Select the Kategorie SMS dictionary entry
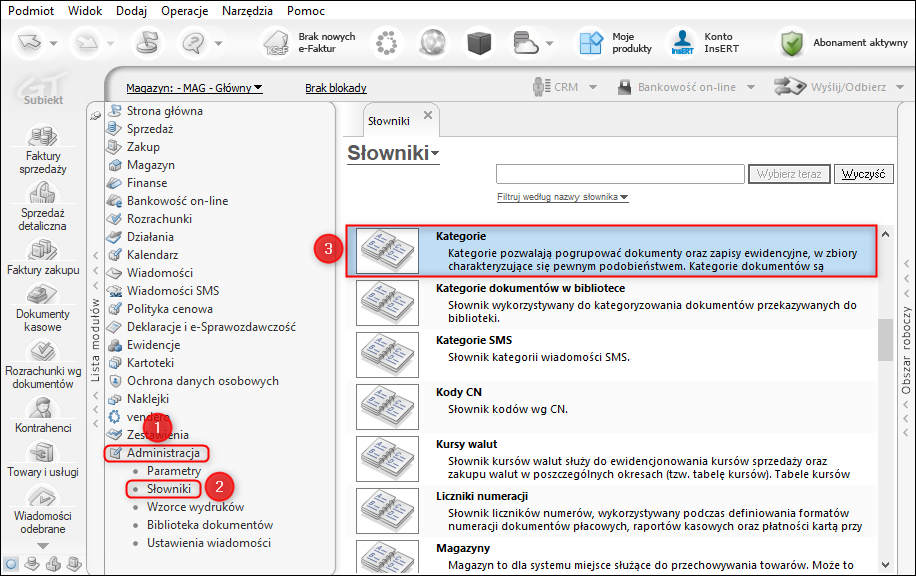This screenshot has height=576, width=916. pos(611,355)
